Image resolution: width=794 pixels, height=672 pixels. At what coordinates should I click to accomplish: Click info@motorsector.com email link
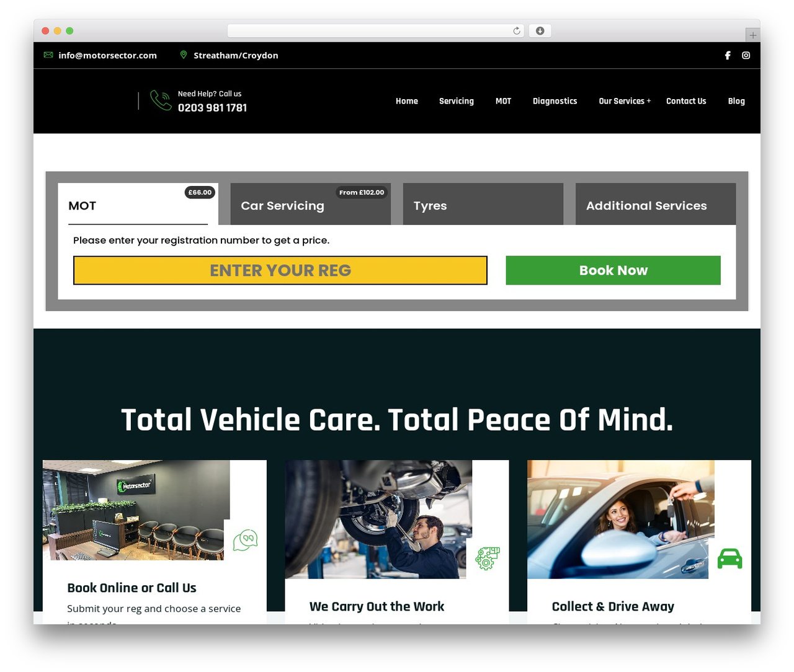(x=107, y=55)
